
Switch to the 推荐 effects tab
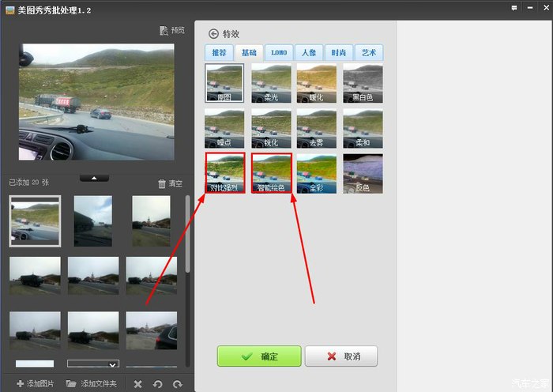coord(218,53)
